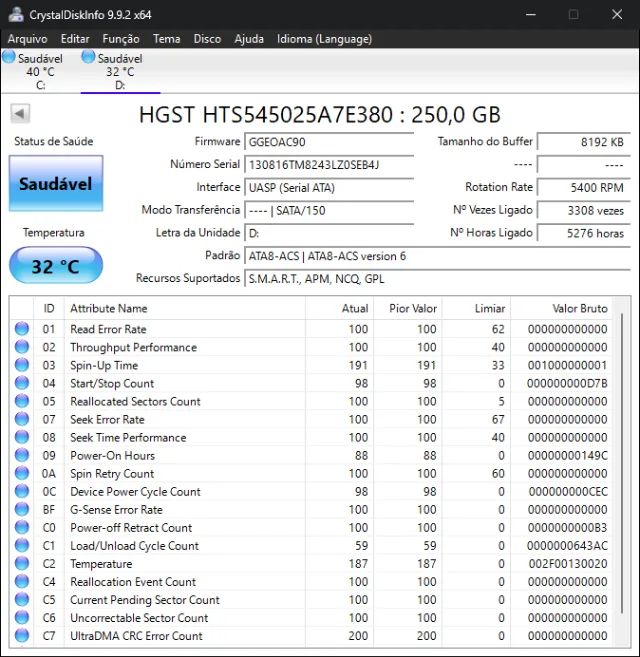The width and height of the screenshot is (640, 657).
Task: Click the SMART list vertical scrollbar
Action: tap(622, 463)
